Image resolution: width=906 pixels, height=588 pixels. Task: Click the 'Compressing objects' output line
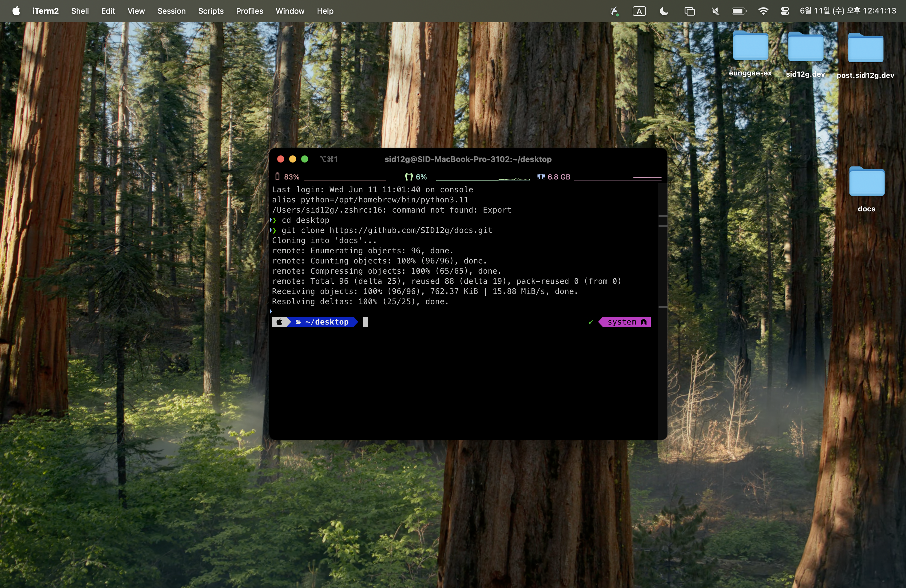[387, 271]
